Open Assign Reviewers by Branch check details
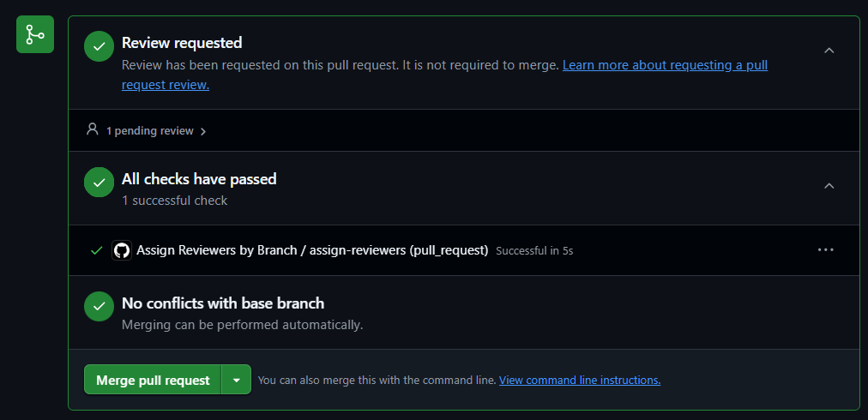Screen dimensions: 868x420 pyautogui.click(x=312, y=250)
